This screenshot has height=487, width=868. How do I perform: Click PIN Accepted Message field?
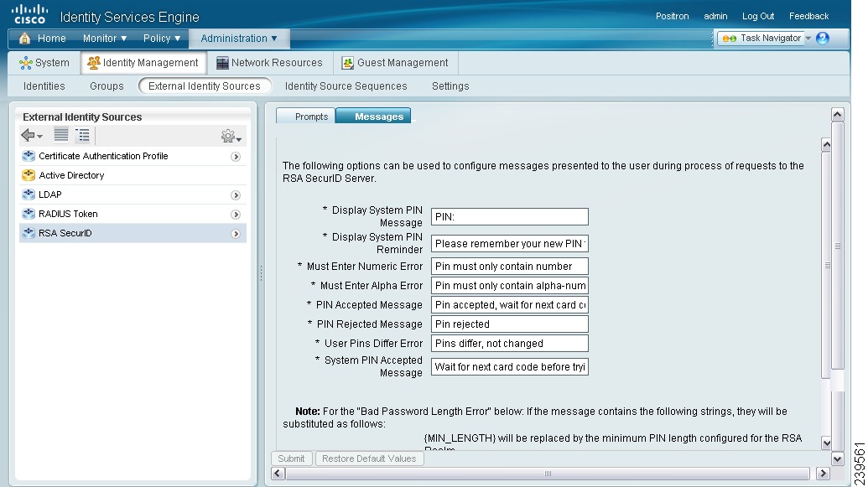[x=510, y=305]
